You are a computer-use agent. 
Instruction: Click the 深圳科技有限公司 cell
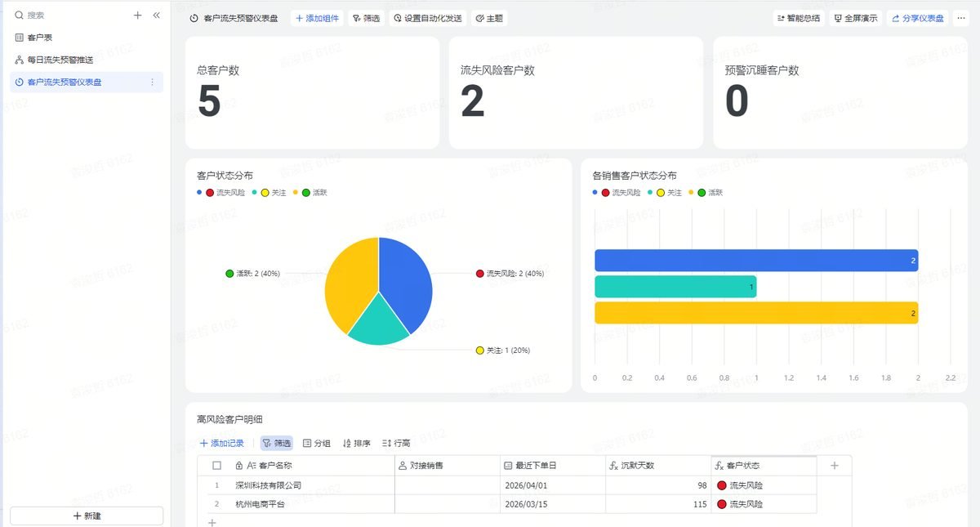[313, 485]
